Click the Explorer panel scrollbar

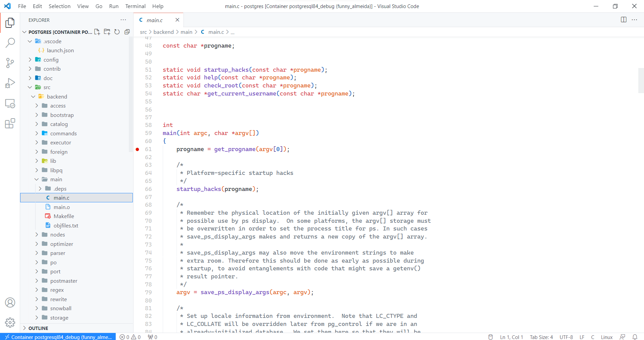[x=131, y=95]
